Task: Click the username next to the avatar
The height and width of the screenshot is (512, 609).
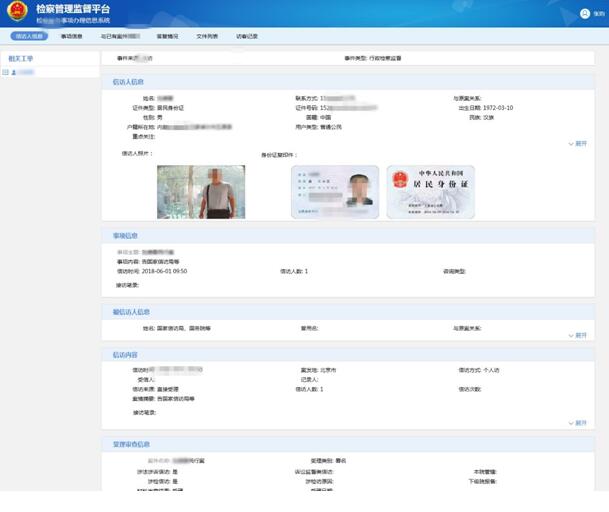Action: click(x=599, y=14)
